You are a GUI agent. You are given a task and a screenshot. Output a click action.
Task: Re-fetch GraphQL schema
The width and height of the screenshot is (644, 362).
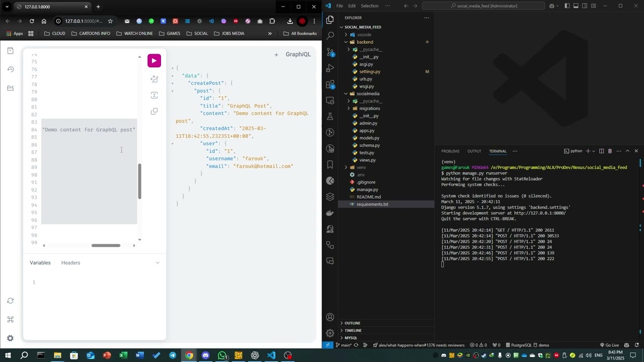11,301
